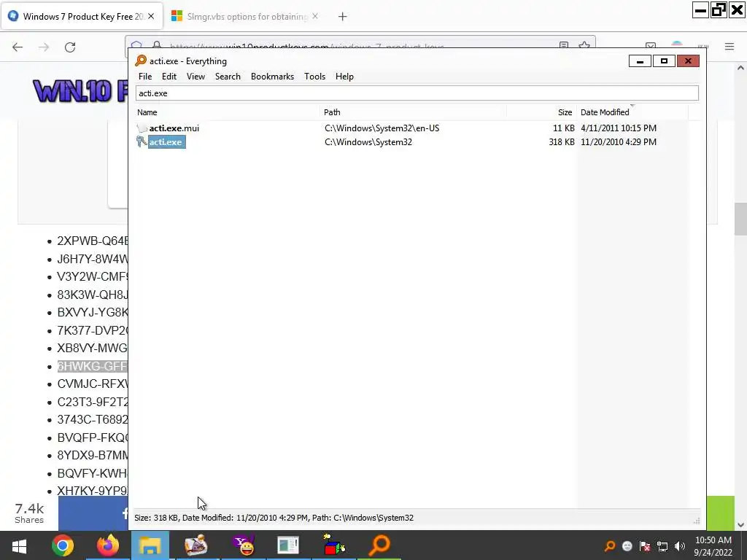
Task: Click product key starting BVQFP
Action: [x=93, y=437]
